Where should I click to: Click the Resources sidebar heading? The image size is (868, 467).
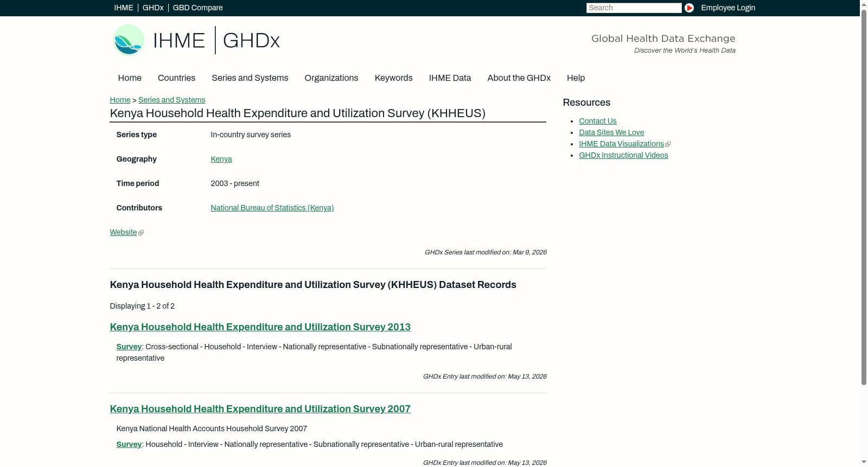pos(586,103)
